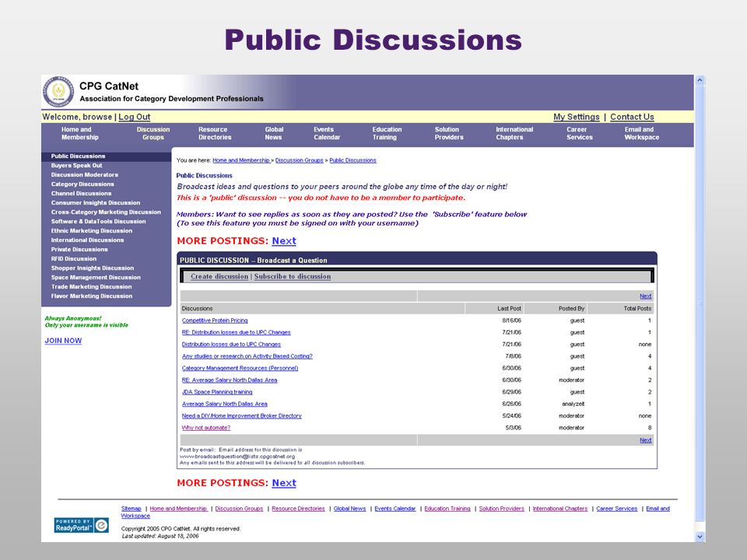Image resolution: width=747 pixels, height=560 pixels.
Task: Open the 7/21/06 post with none total posts
Action: click(232, 345)
